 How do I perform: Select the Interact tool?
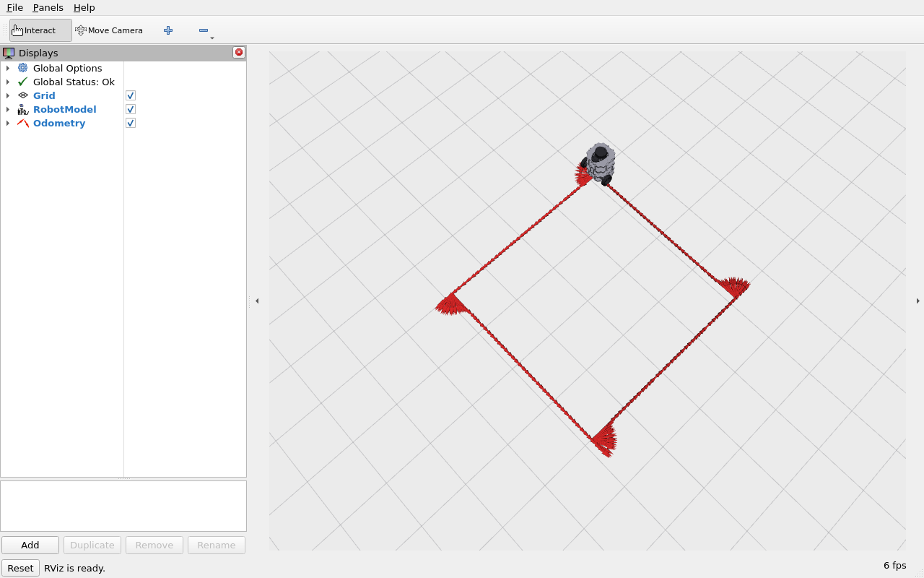pyautogui.click(x=40, y=30)
